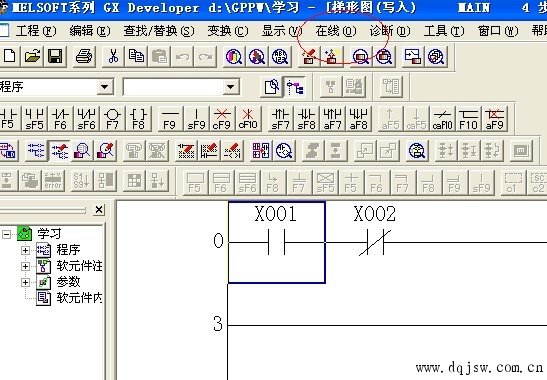Insert a normally open contact with F5
Image resolution: width=547 pixels, height=380 pixels.
[x=8, y=119]
